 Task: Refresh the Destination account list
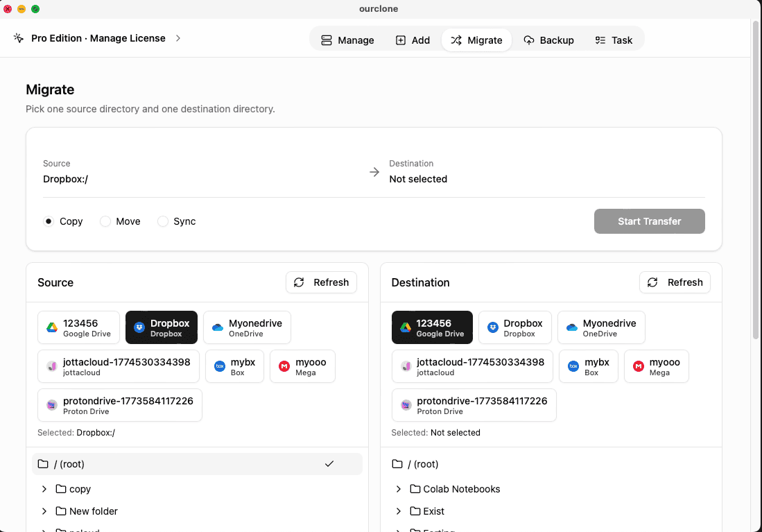tap(674, 282)
